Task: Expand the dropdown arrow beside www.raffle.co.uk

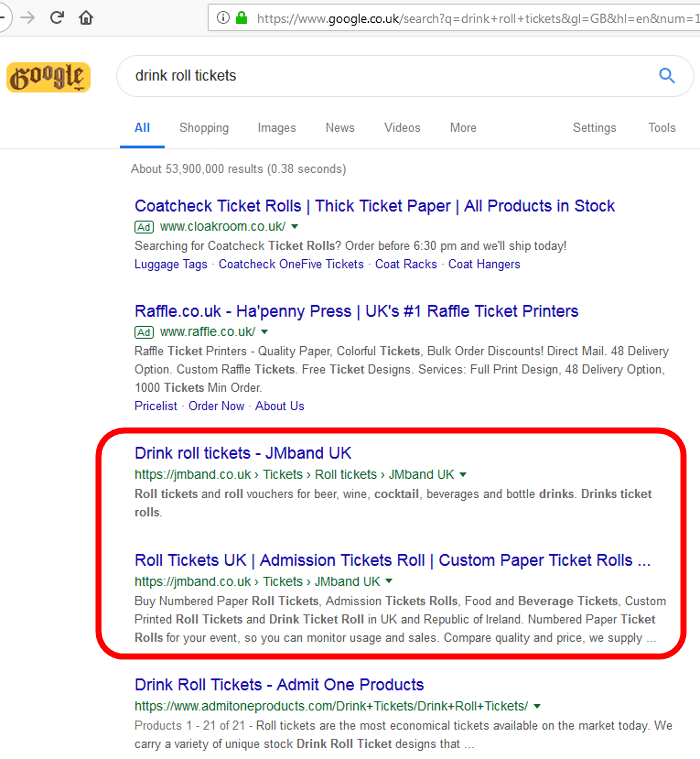Action: coord(264,332)
